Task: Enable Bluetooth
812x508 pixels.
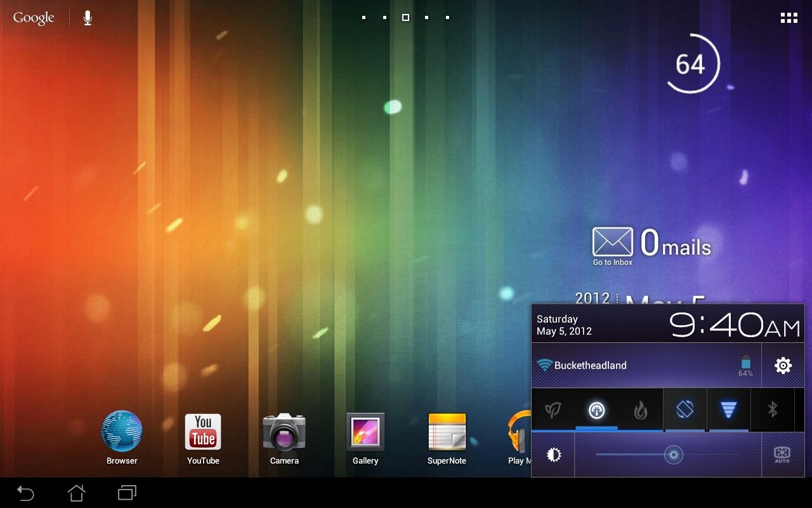Action: (x=773, y=410)
